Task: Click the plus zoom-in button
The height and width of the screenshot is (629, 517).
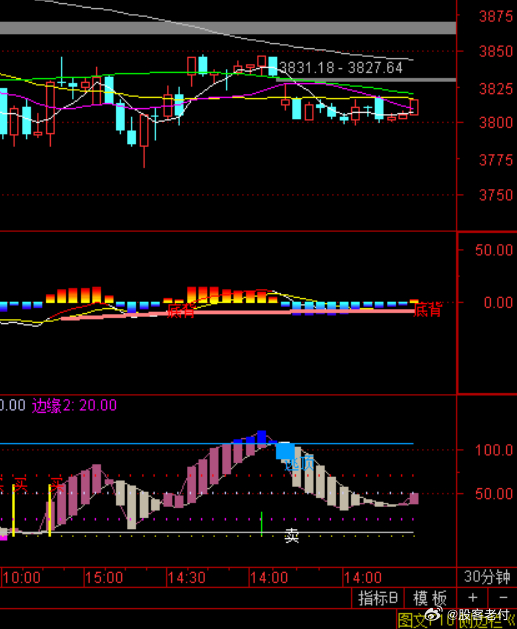Action: pos(472,598)
